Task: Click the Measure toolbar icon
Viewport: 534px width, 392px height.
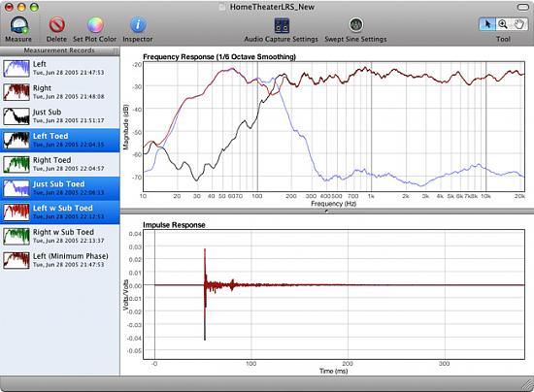Action: pos(18,25)
